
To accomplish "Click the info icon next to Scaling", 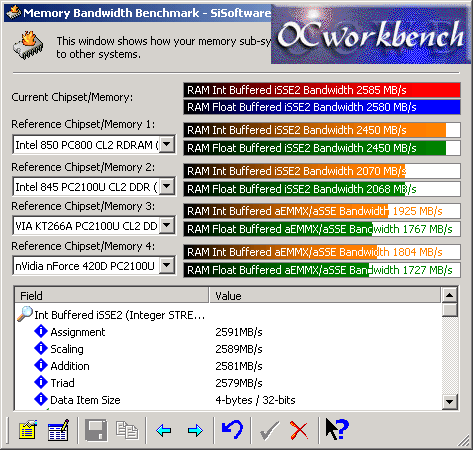I will [41, 348].
